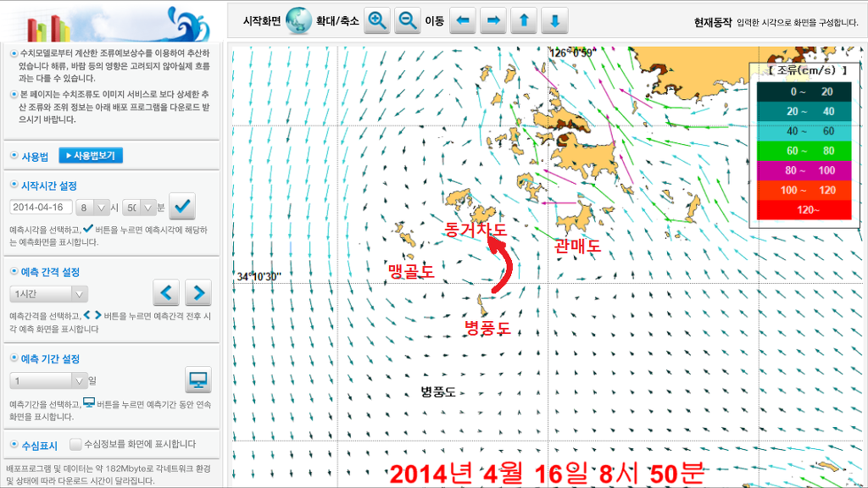Open the hour dropdown showing 8
This screenshot has width=868, height=488.
92,208
